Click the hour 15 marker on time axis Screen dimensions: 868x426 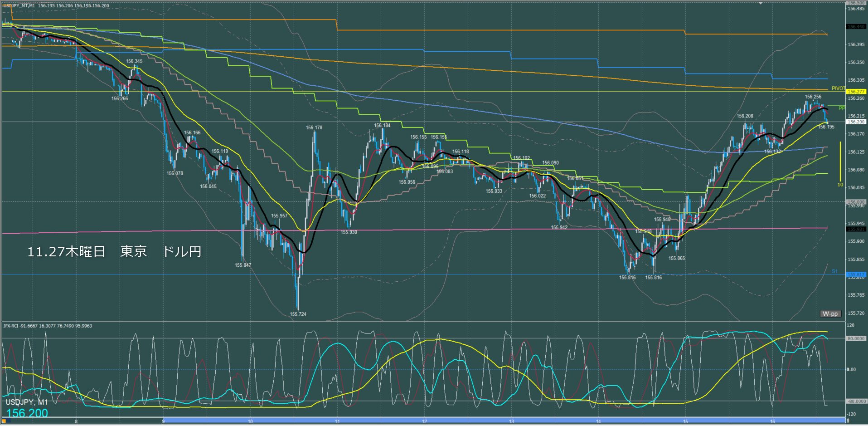tap(685, 421)
